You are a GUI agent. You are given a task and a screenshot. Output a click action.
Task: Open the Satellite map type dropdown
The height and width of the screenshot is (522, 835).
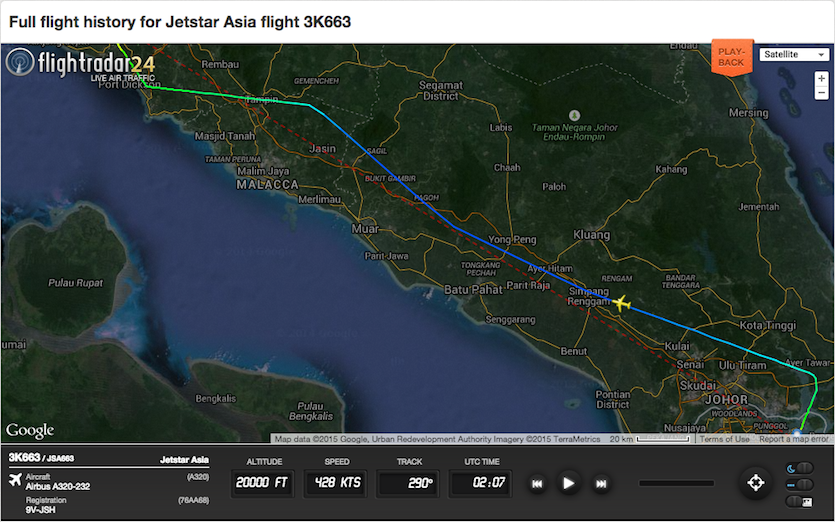click(794, 54)
